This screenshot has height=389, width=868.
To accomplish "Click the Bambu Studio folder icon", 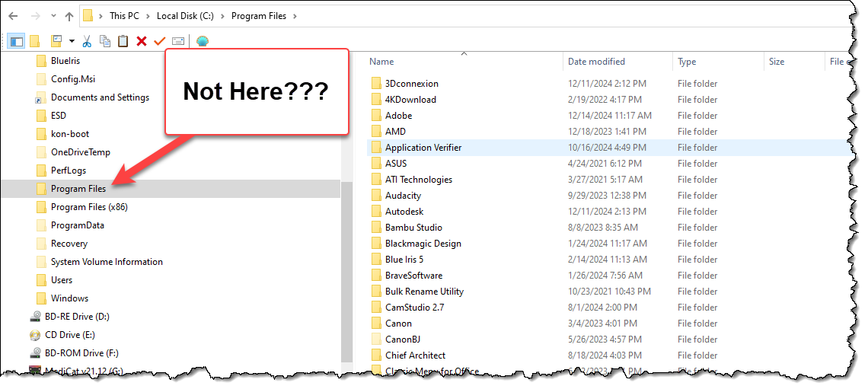I will 376,228.
